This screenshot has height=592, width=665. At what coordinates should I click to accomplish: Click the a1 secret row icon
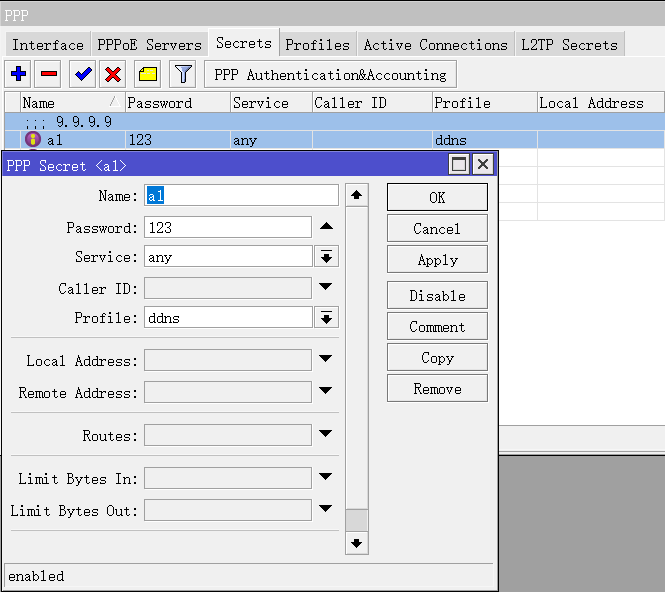coord(32,140)
